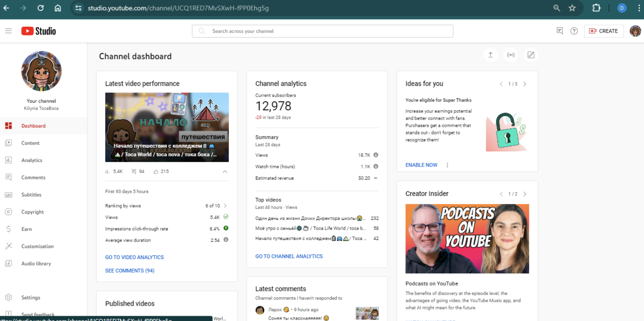Open the latest video thumbnail
Screen dimensions: 644x321
click(167, 127)
